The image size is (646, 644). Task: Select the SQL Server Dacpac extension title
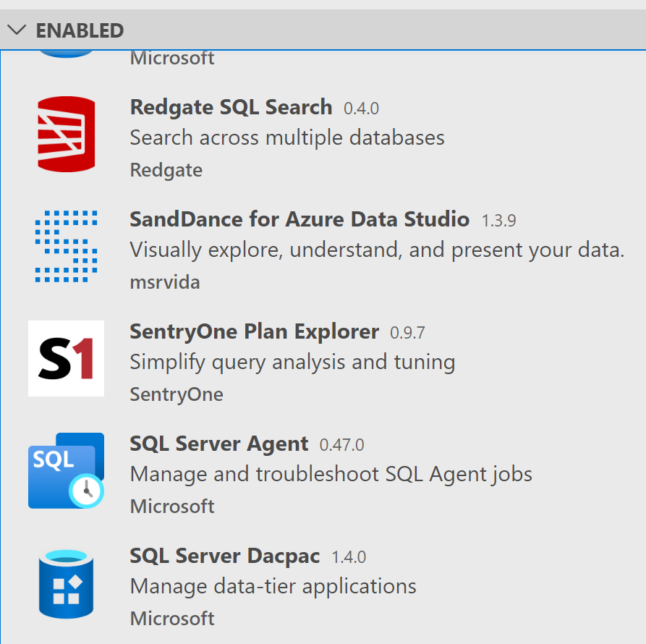click(x=224, y=556)
